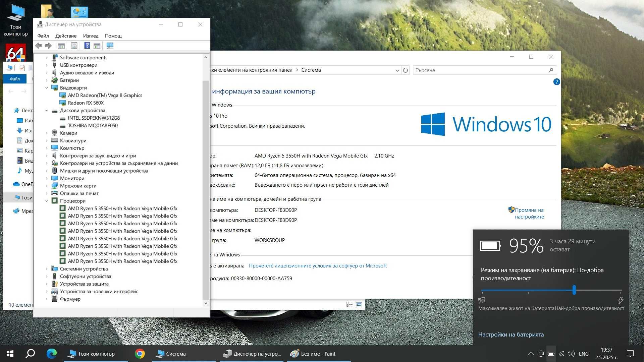Image resolution: width=644 pixels, height=362 pixels.
Task: Open the Файл menu in Device Manager
Action: click(43, 36)
